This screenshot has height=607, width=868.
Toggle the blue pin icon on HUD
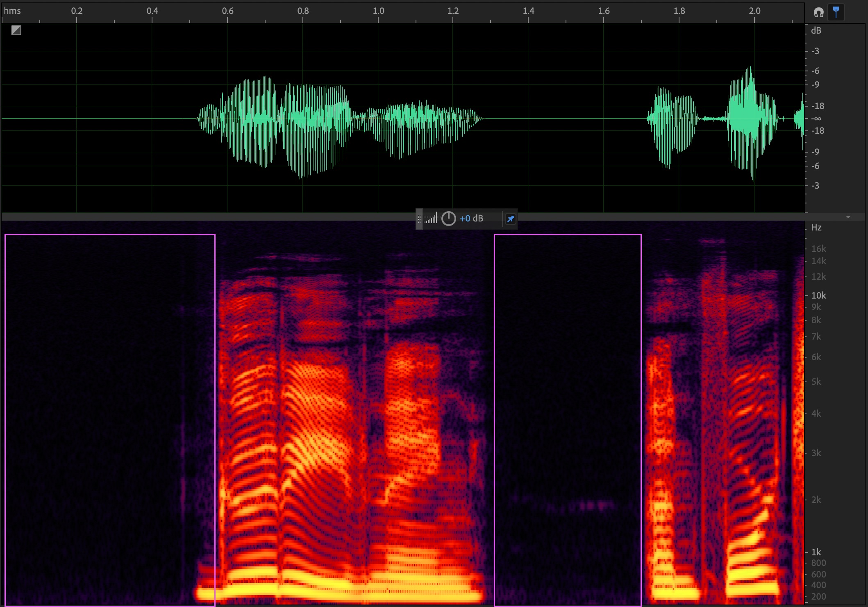tap(510, 219)
